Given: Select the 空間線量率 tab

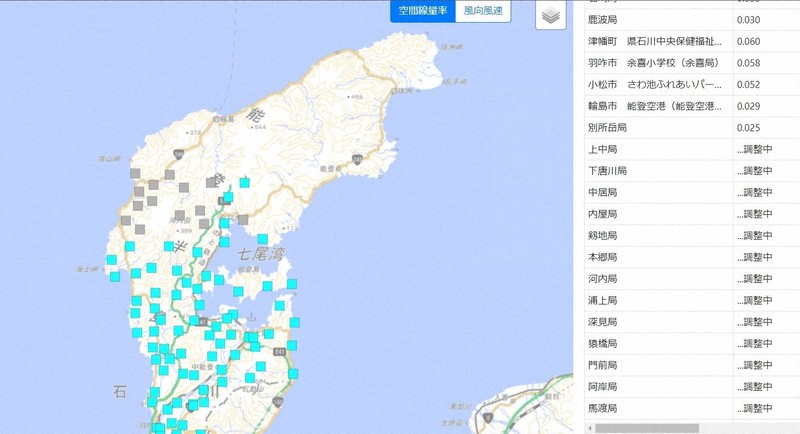Looking at the screenshot, I should pyautogui.click(x=422, y=11).
